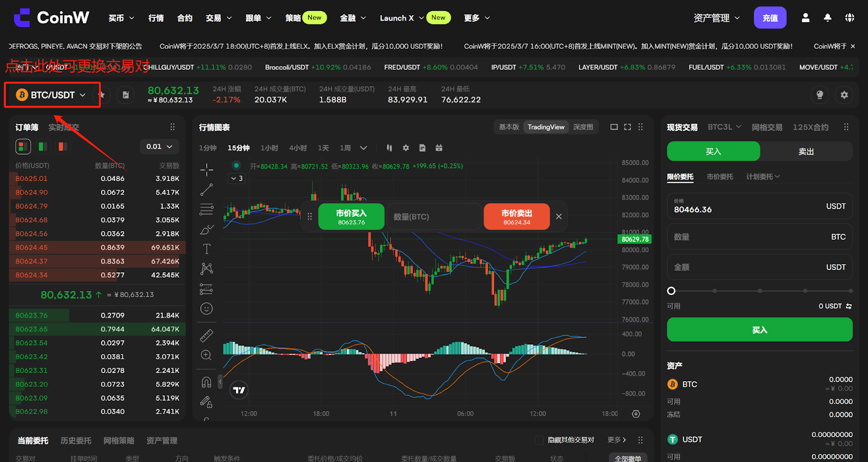The width and height of the screenshot is (868, 462).
Task: Open 合约 menu item
Action: (x=185, y=18)
